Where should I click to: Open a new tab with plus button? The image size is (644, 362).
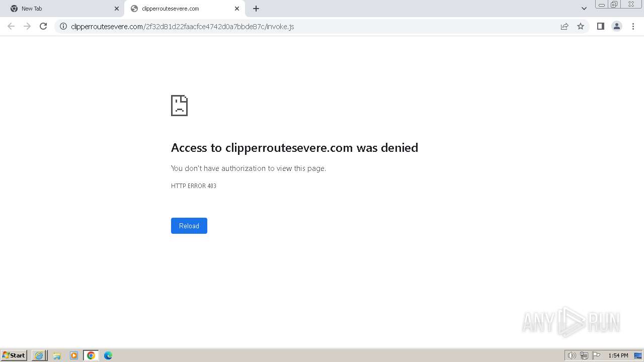(256, 9)
